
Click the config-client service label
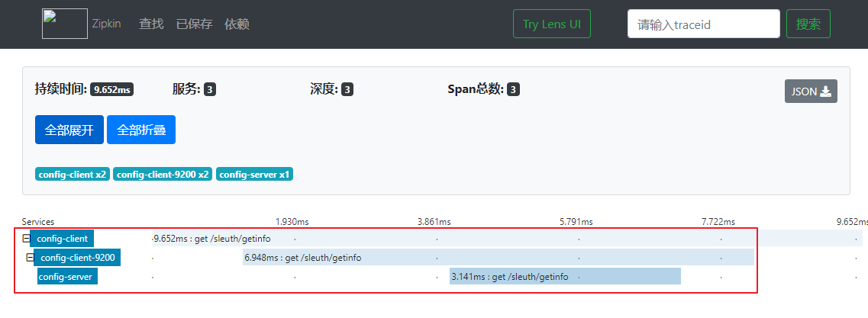point(62,239)
